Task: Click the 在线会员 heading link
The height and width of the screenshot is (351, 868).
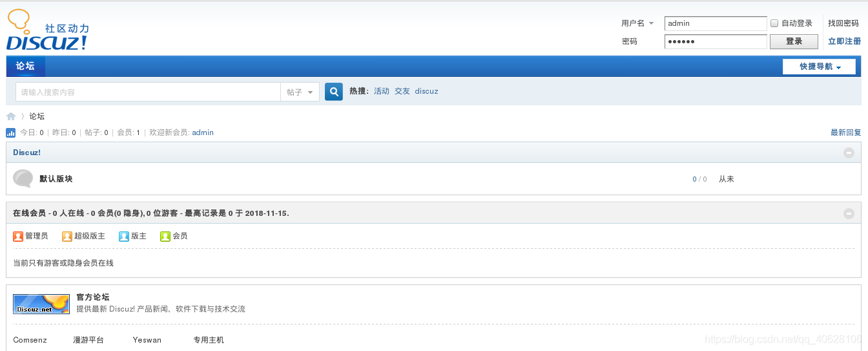Action: (x=29, y=213)
